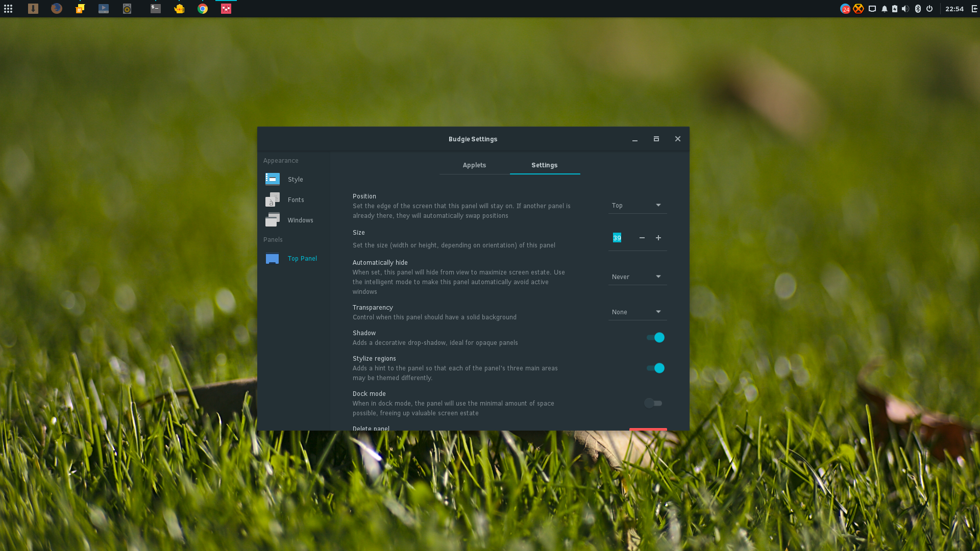Screen dimensions: 980x551
Task: Increase panel size with plus button
Action: tap(658, 238)
